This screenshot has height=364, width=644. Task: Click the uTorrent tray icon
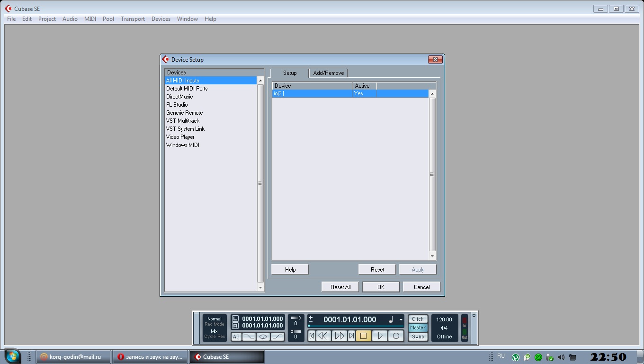[x=516, y=357]
